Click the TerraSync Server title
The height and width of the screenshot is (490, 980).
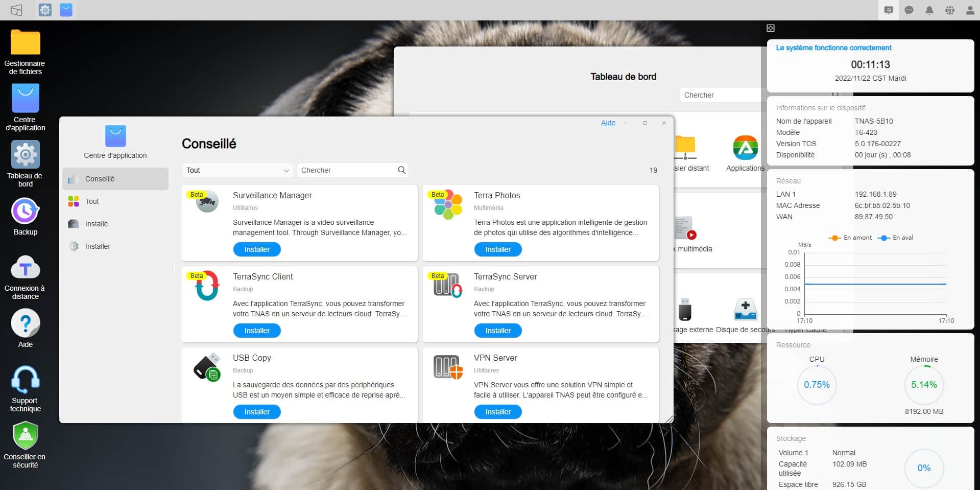(505, 276)
